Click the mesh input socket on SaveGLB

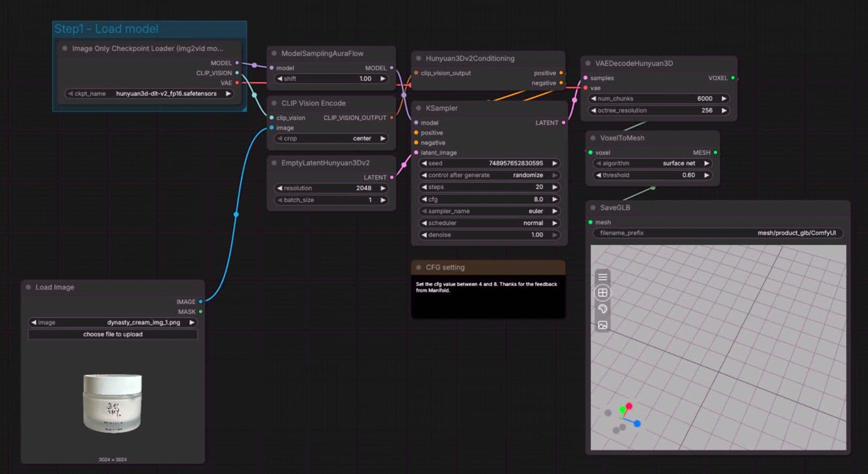tap(590, 222)
